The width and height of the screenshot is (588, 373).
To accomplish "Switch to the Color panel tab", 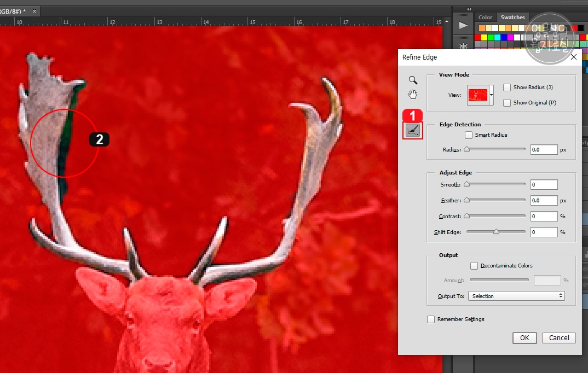I will 485,17.
